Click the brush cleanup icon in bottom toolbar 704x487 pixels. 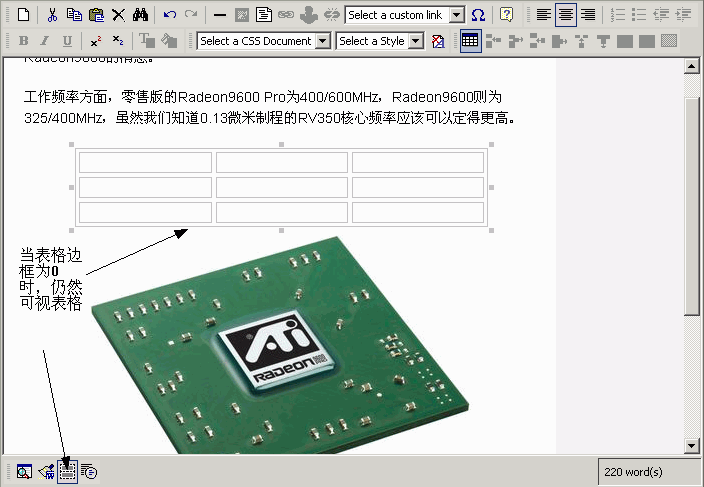click(x=46, y=472)
